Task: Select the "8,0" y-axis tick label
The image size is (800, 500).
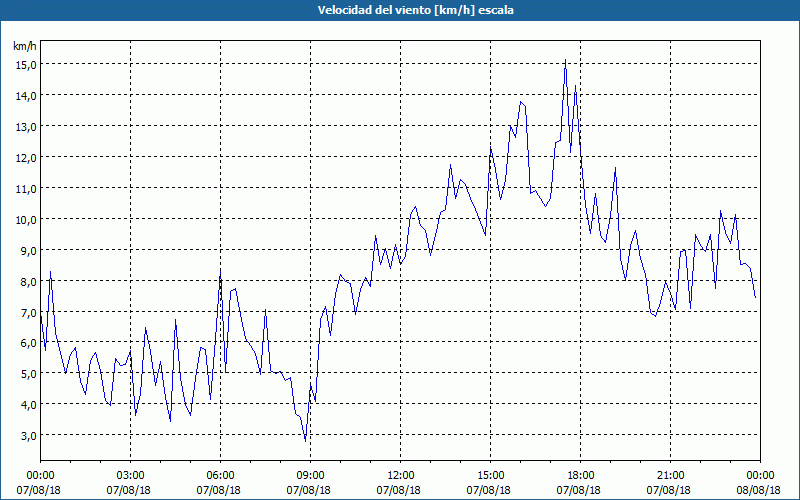Action: point(28,281)
